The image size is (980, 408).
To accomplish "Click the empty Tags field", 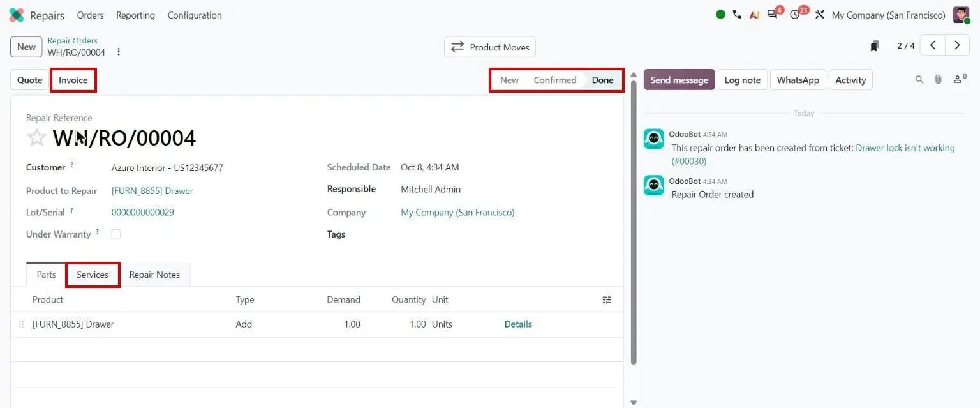I will pyautogui.click(x=504, y=234).
